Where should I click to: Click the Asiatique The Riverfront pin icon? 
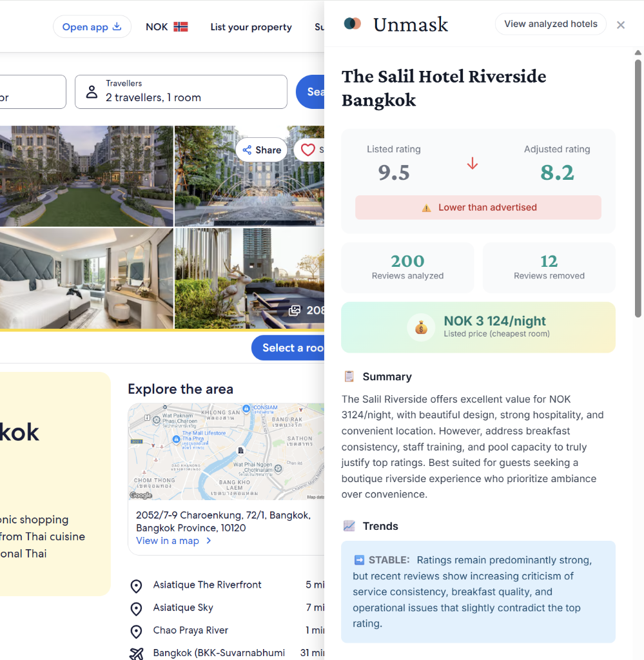pos(137,585)
